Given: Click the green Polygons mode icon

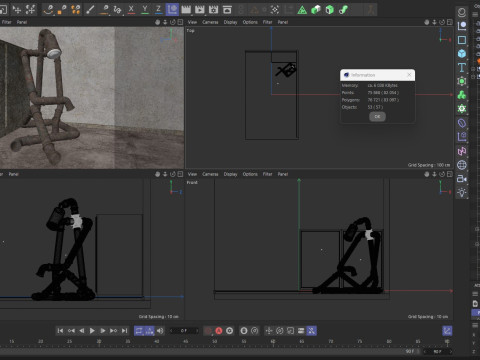Looking at the screenshot, I should point(329,10).
